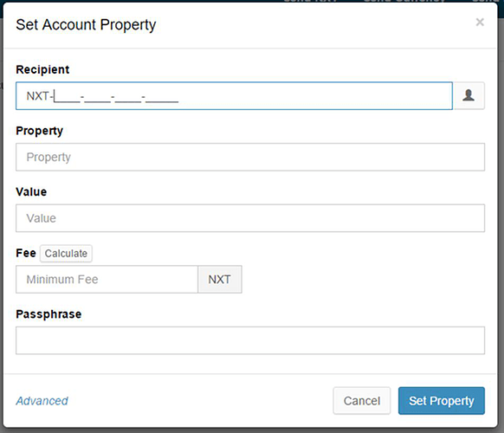504x433 pixels.
Task: Click the first blank segment of the address mask
Action: click(68, 96)
